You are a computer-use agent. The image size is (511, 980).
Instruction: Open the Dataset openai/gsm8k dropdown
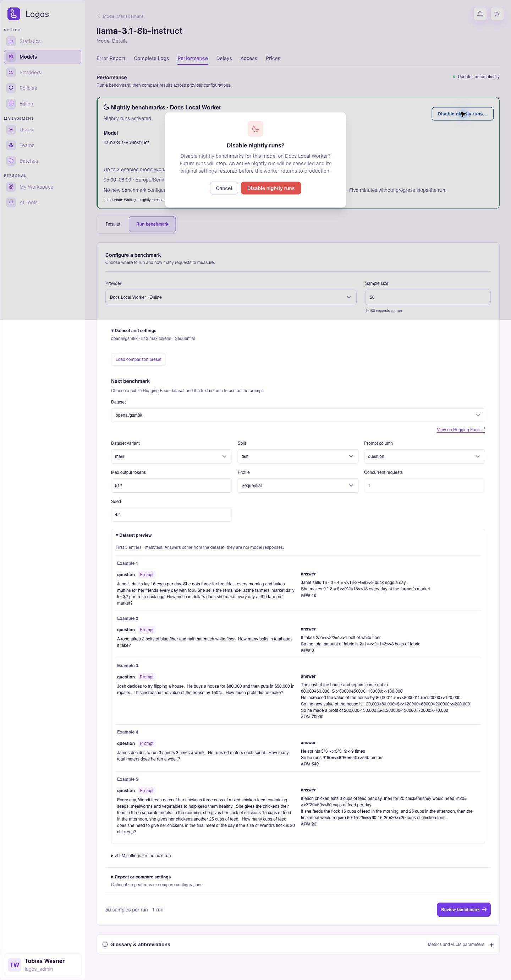click(298, 415)
